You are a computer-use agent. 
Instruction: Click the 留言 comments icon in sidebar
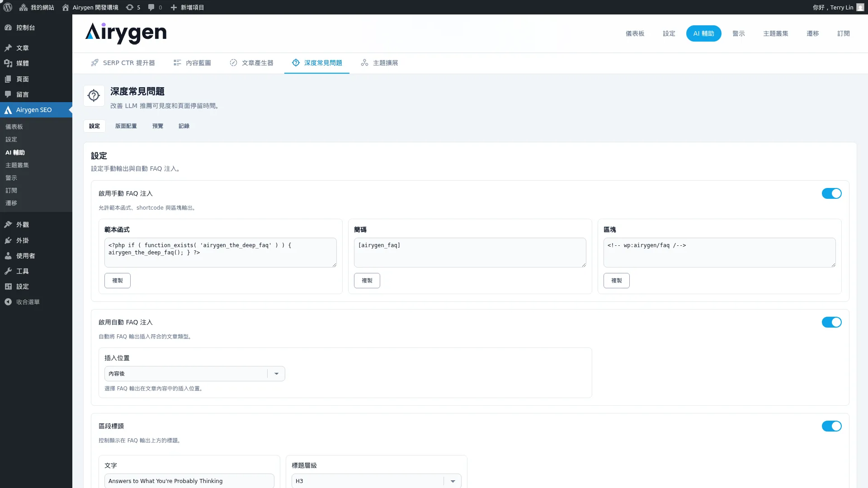point(8,94)
